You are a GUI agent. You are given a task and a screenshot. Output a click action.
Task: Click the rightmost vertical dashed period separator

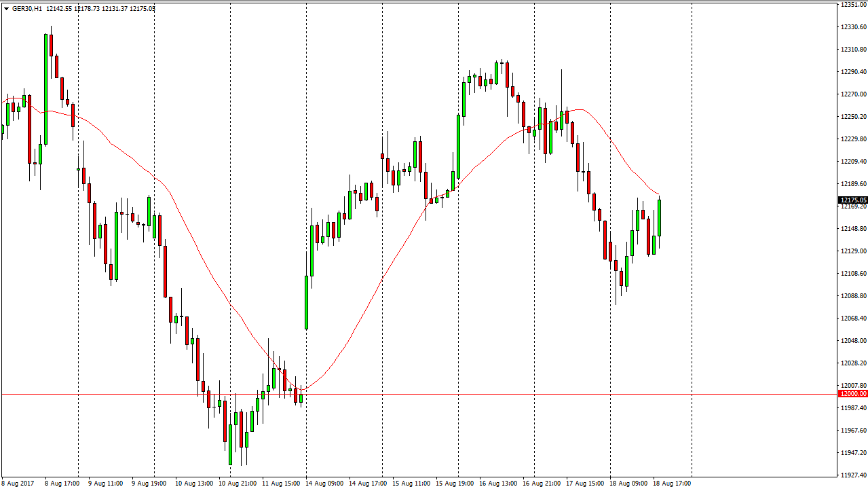coord(692,238)
